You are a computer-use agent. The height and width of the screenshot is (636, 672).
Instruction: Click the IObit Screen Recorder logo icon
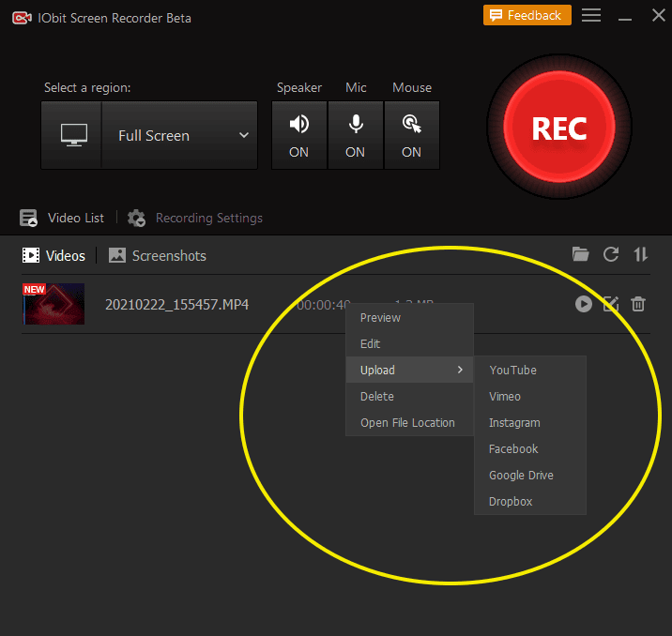pos(22,18)
